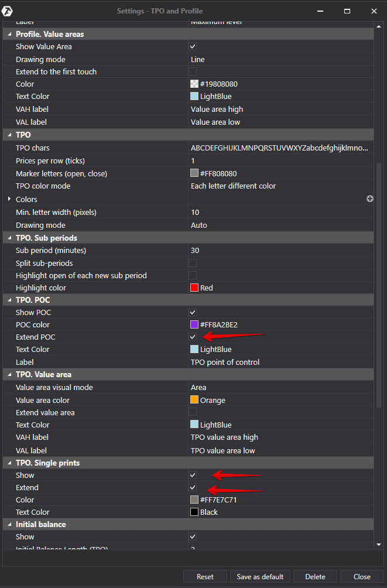Image resolution: width=387 pixels, height=588 pixels.
Task: Expand the Colors row triangle
Action: coord(9,199)
